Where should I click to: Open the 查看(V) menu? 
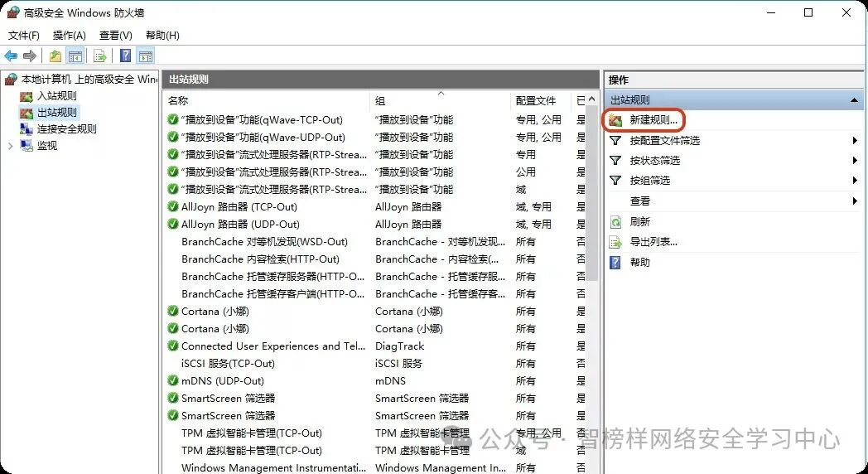point(116,36)
